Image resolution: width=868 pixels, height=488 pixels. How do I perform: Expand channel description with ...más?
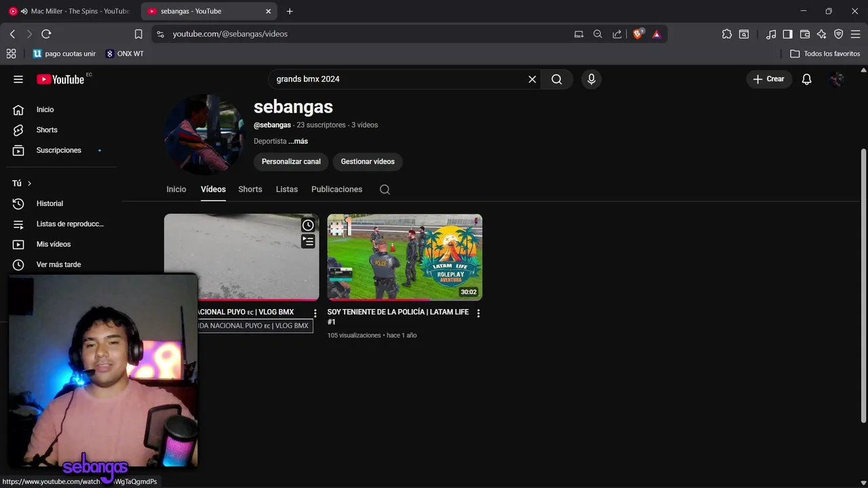[298, 142]
